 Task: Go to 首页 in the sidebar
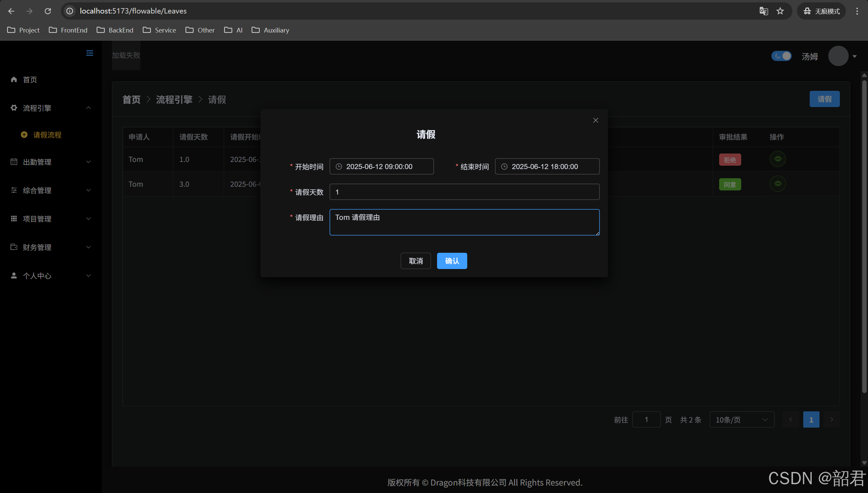click(30, 80)
